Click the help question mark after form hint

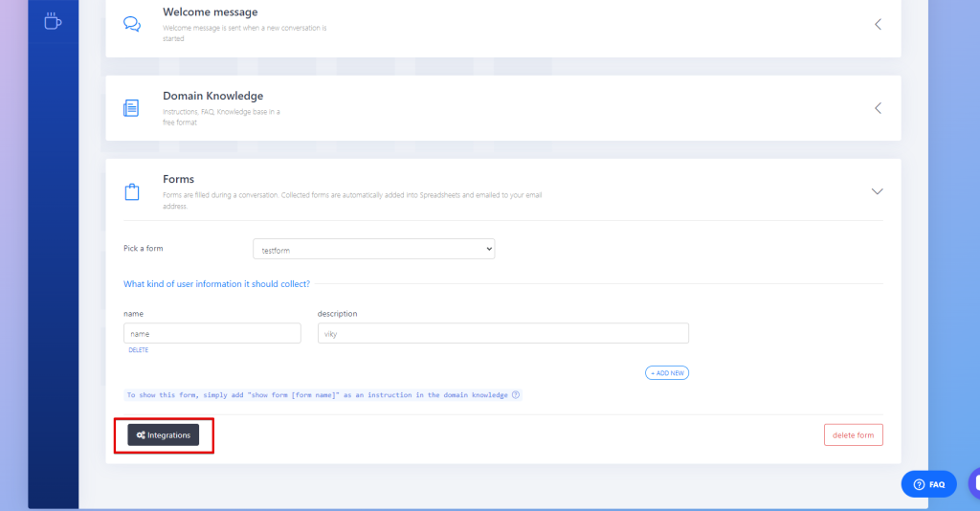(x=516, y=394)
